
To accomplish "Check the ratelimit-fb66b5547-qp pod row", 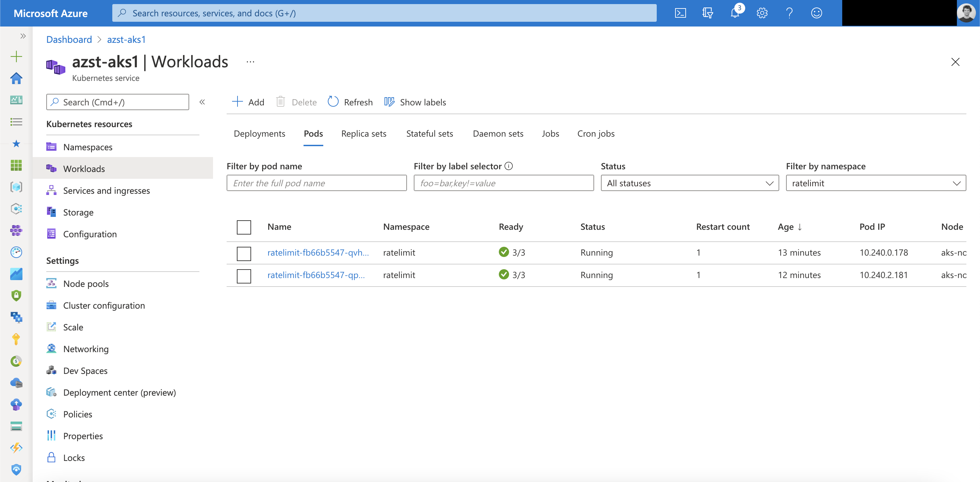I will pyautogui.click(x=244, y=276).
